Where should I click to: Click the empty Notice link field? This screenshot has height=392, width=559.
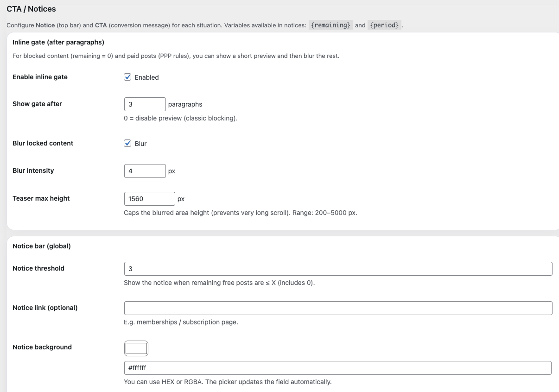pyautogui.click(x=338, y=308)
